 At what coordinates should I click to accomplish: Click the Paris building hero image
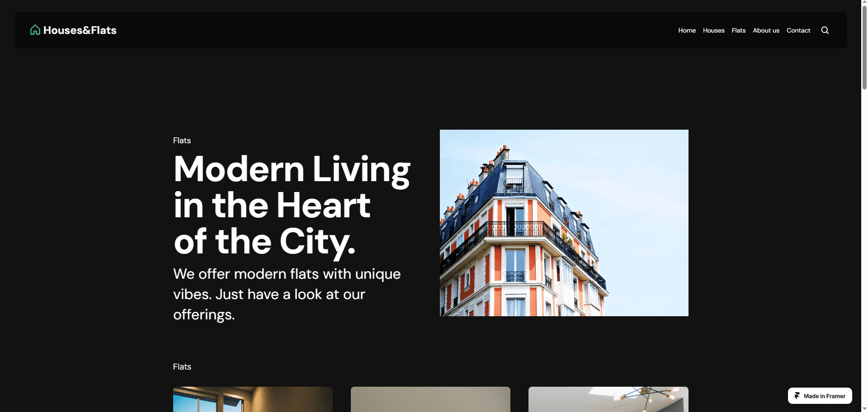pos(564,223)
